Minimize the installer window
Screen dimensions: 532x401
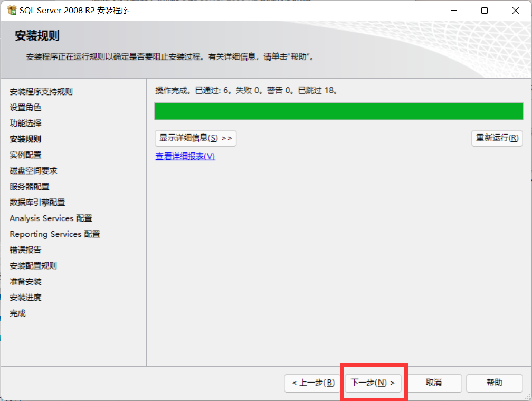click(x=454, y=11)
